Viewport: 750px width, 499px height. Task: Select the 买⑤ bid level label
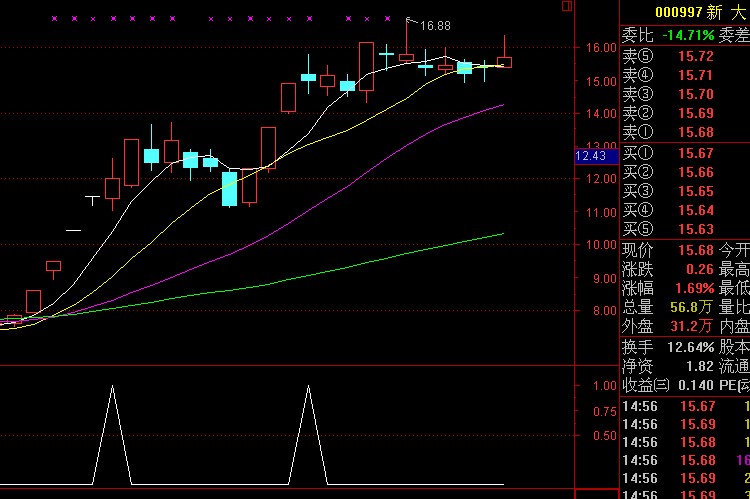638,229
